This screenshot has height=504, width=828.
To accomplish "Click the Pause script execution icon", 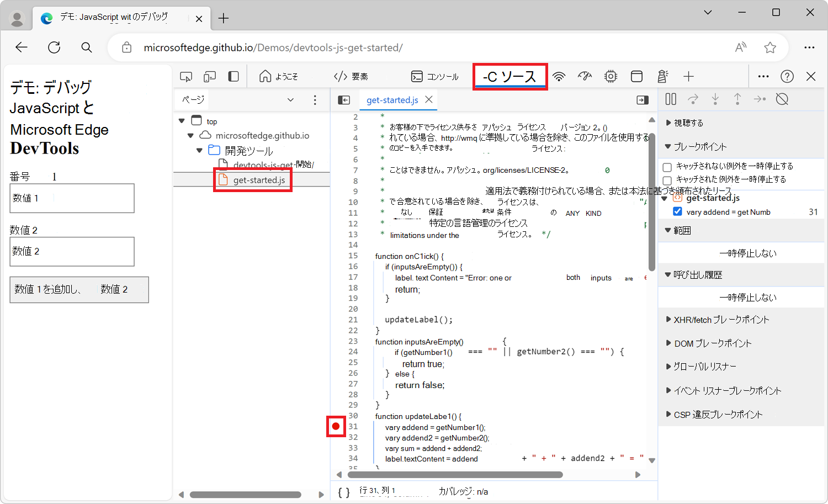I will (671, 99).
